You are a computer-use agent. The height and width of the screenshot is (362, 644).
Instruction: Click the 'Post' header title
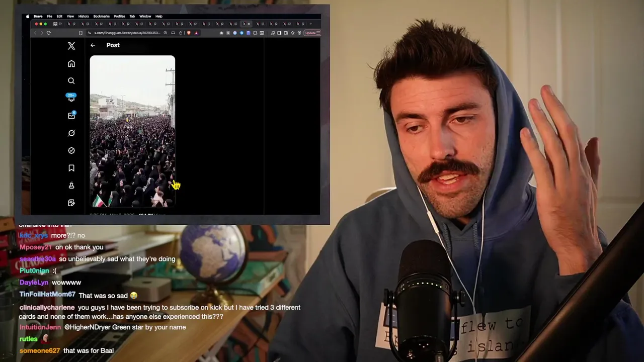(113, 45)
